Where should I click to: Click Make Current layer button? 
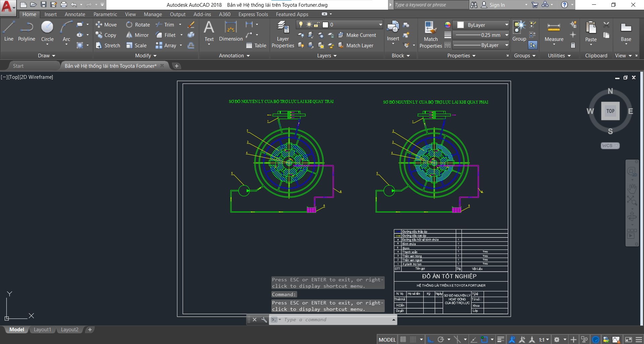pyautogui.click(x=357, y=35)
